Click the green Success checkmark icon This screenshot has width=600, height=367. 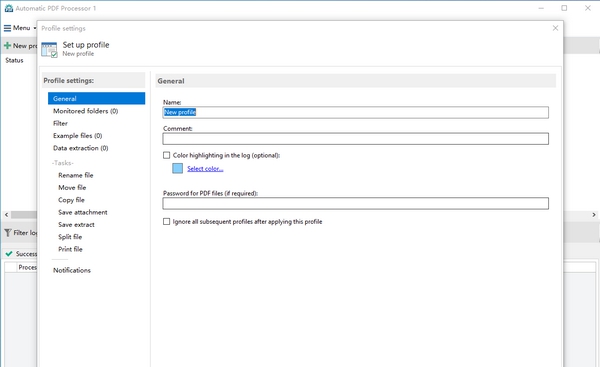click(9, 254)
